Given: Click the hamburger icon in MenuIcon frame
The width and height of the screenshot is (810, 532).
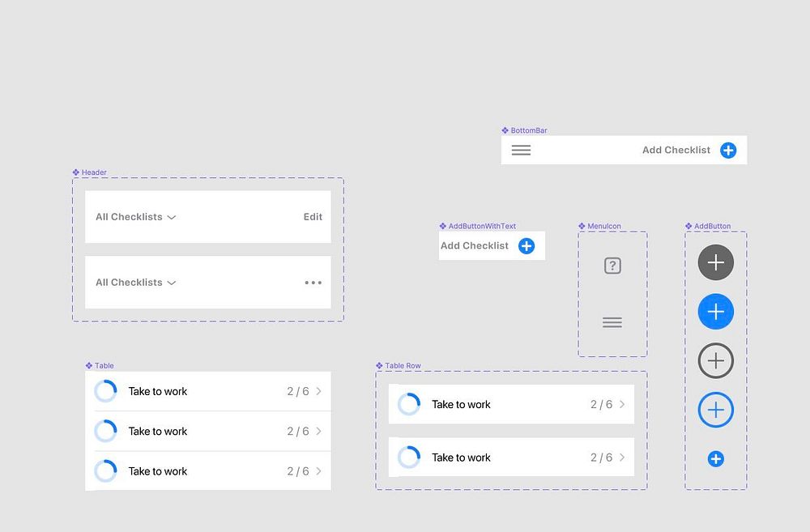Looking at the screenshot, I should pos(612,323).
